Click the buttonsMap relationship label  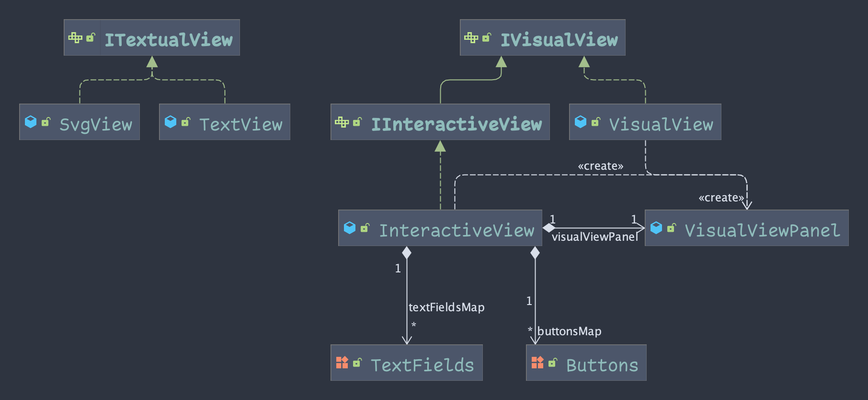click(570, 331)
